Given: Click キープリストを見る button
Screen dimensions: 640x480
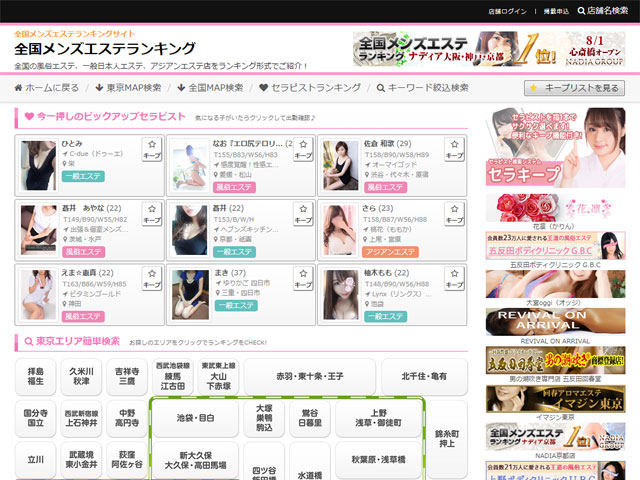Looking at the screenshot, I should [x=574, y=88].
